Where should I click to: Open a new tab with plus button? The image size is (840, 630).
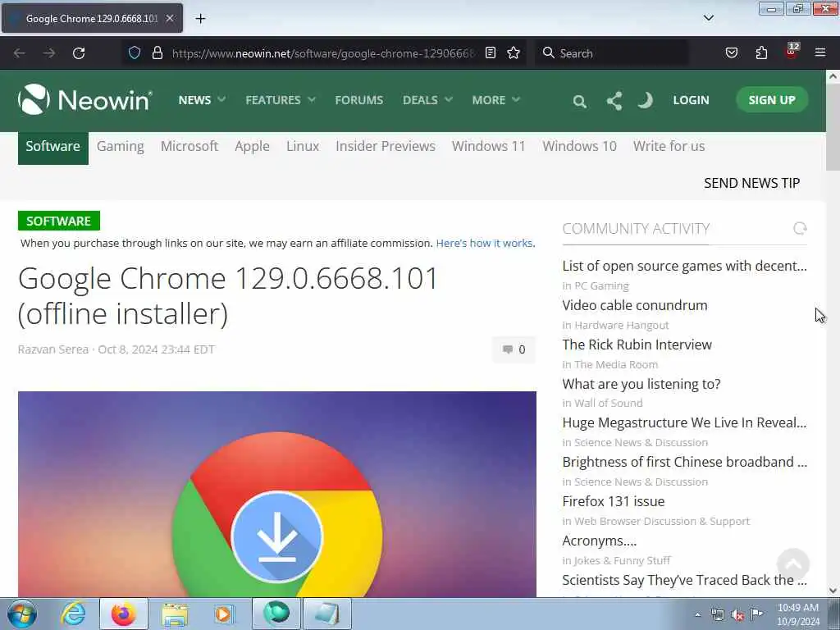(x=200, y=18)
